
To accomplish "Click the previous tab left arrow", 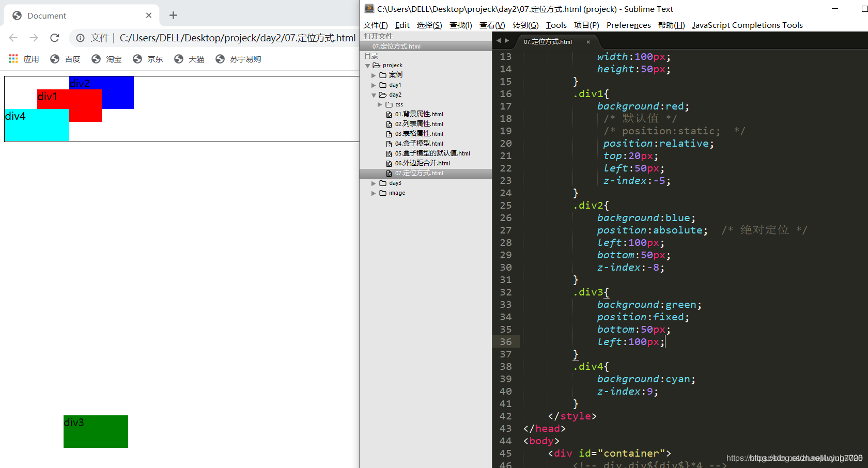I will [x=499, y=41].
